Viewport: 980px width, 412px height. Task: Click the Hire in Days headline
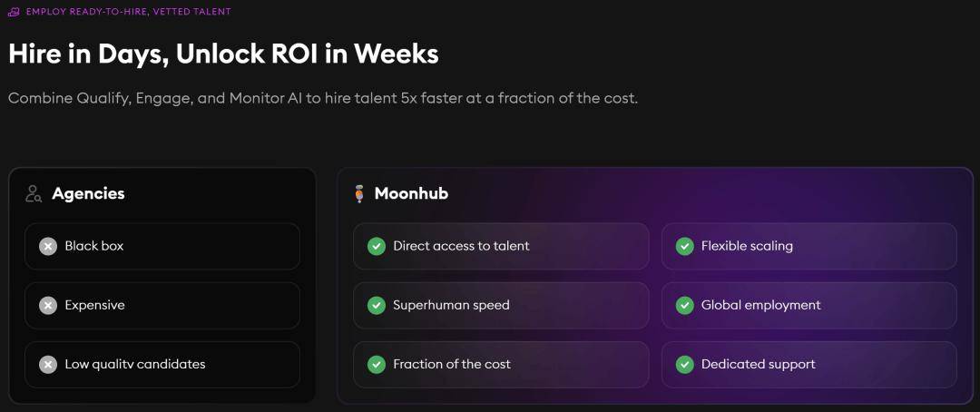coord(223,54)
